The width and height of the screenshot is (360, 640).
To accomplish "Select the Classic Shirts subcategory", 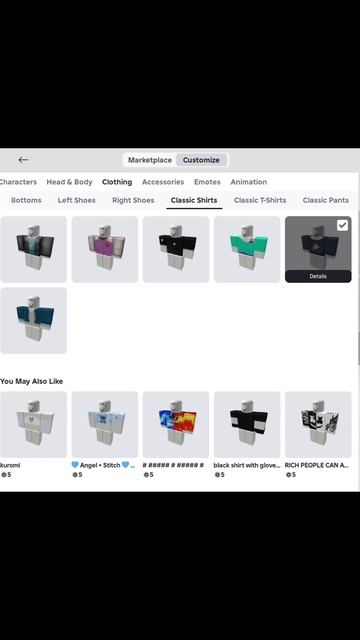I will tap(194, 200).
